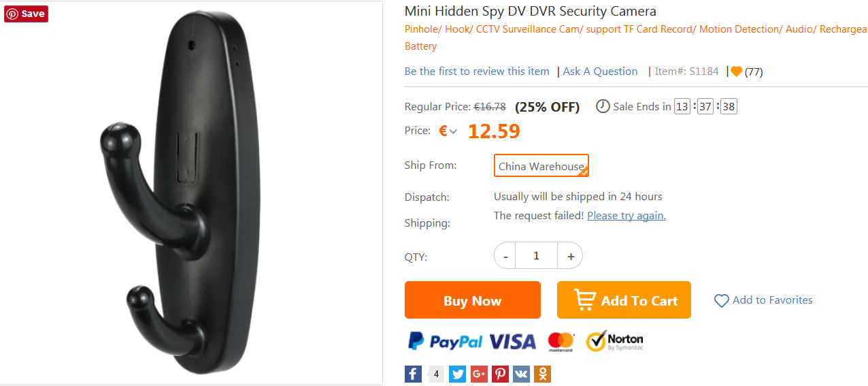Share the product on Facebook
Screen dimensions: 868x386
[x=413, y=374]
